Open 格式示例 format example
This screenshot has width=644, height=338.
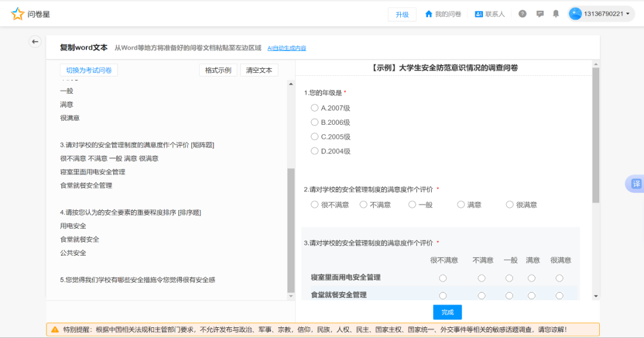pos(218,70)
